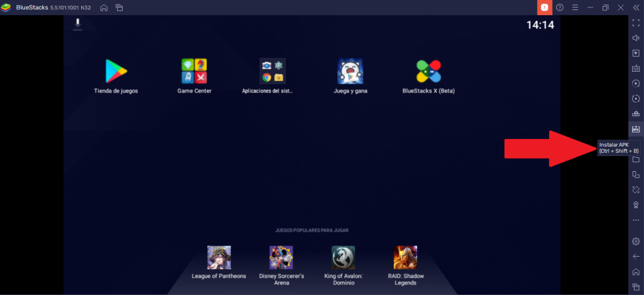
Task: Open the hamburger menu in title bar
Action: point(575,8)
